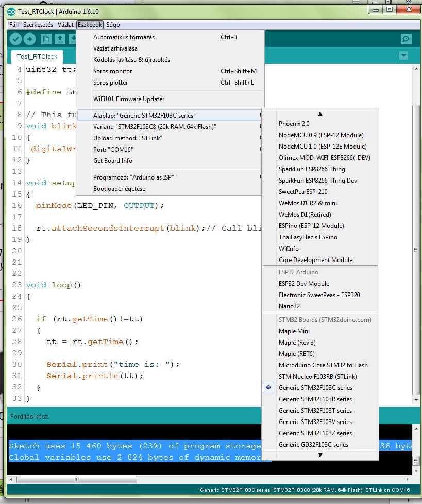Click the code line Serial.println(tt);
This screenshot has height=504, width=422.
coord(95,376)
